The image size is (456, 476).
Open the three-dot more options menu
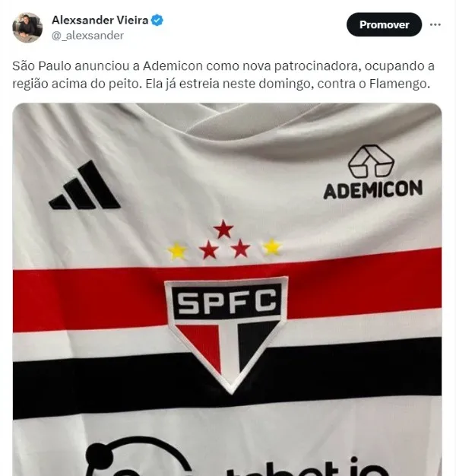(435, 24)
